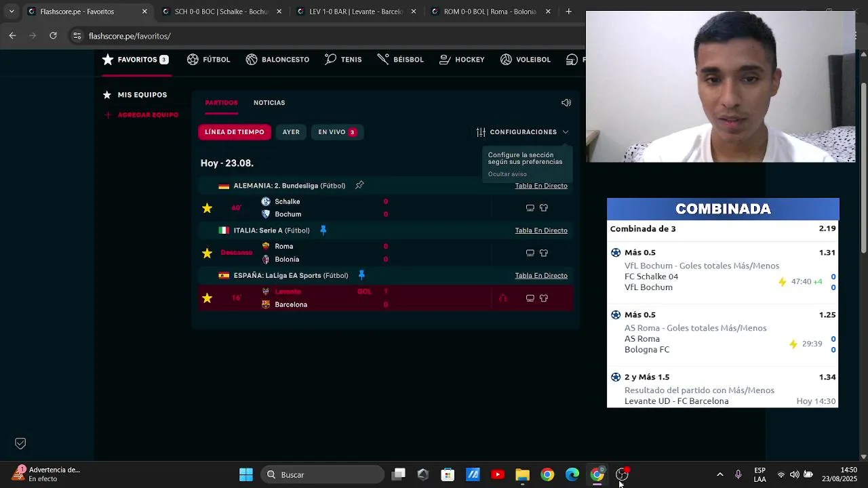
Task: Select the Favoritos section
Action: click(x=135, y=60)
